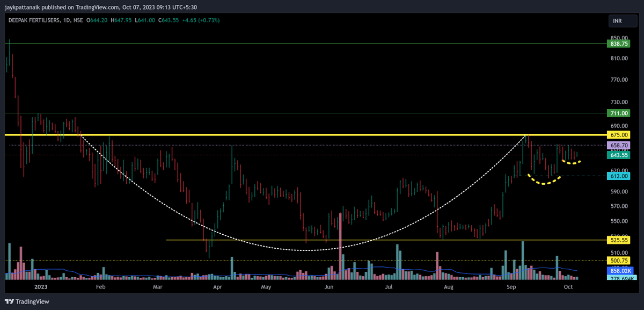The image size is (644, 310).
Task: Click the 730.00 price scale value
Action: pos(619,102)
